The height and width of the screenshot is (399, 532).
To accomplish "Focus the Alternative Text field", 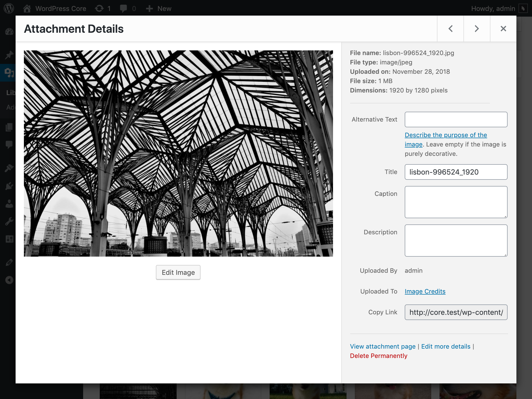I will pyautogui.click(x=456, y=119).
